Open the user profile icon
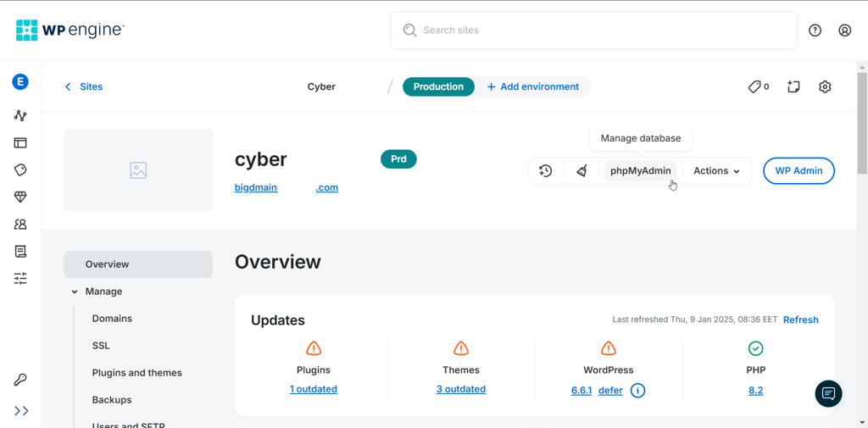868x428 pixels. point(845,31)
